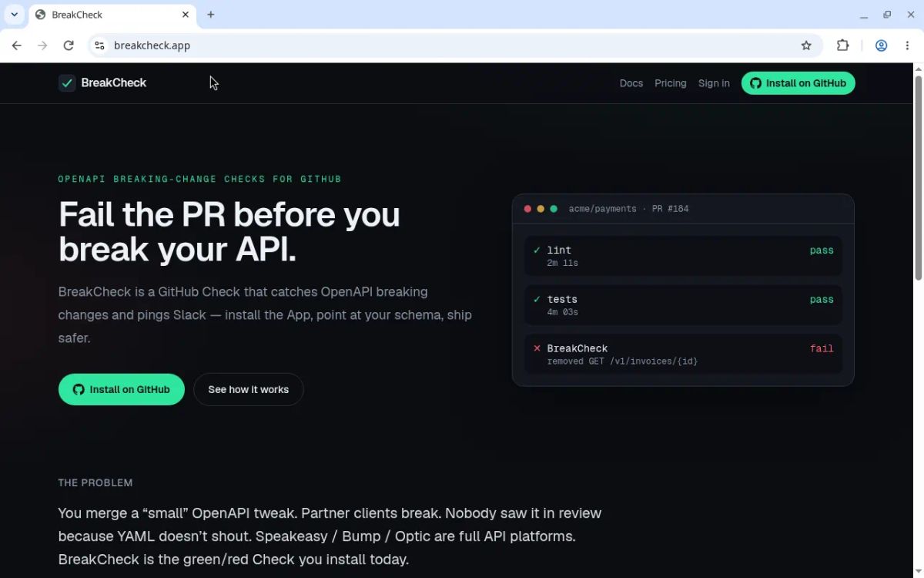Reload the breakcheck.app page
The image size is (924, 578).
coord(69,45)
